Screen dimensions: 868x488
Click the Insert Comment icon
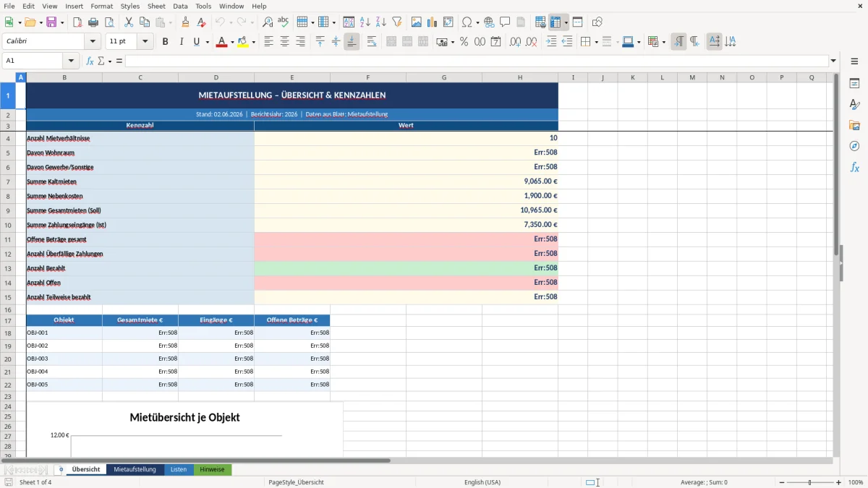505,22
